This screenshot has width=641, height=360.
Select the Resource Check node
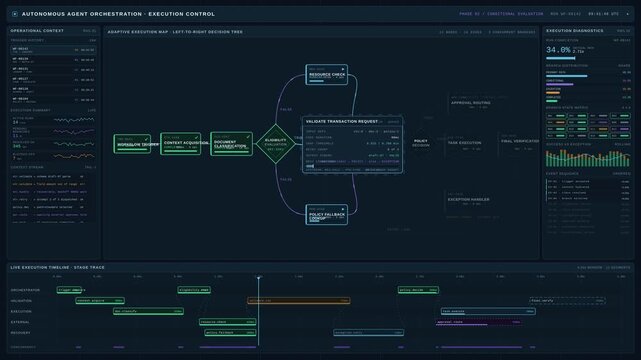click(327, 75)
